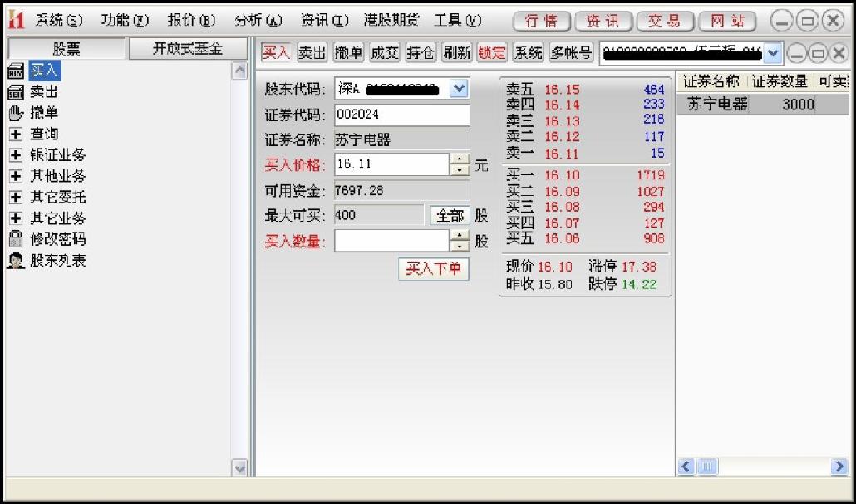Select 卖一 price 16.11 in order book
This screenshot has width=856, height=504.
562,154
